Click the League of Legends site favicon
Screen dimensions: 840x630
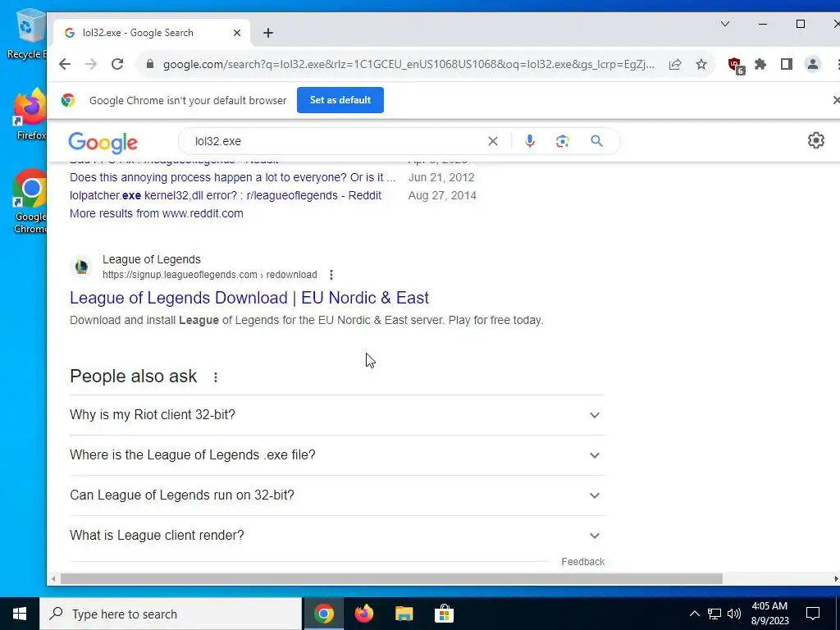point(81,267)
